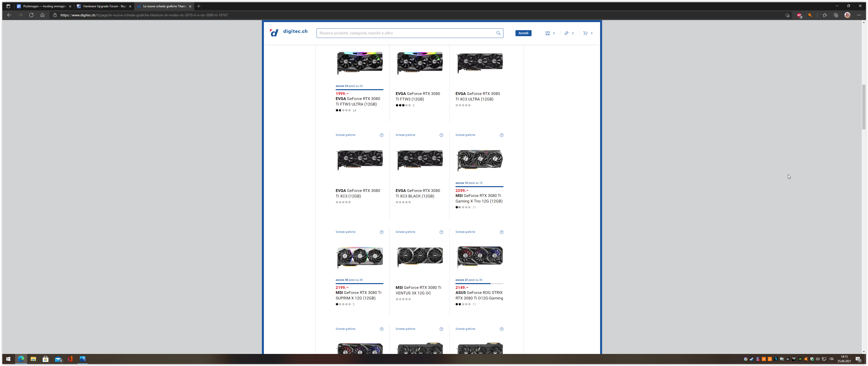The image size is (868, 366).
Task: Click the Accedi button
Action: [523, 33]
